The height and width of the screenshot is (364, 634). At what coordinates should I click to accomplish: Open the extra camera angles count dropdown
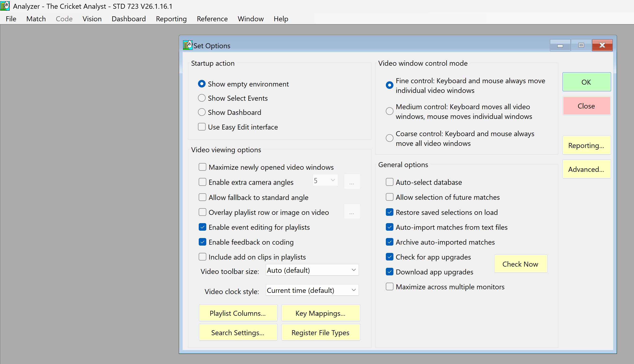(325, 180)
